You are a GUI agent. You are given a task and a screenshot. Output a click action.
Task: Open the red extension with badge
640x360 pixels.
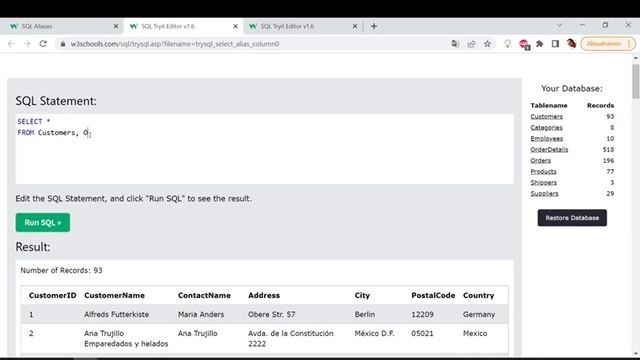point(524,44)
